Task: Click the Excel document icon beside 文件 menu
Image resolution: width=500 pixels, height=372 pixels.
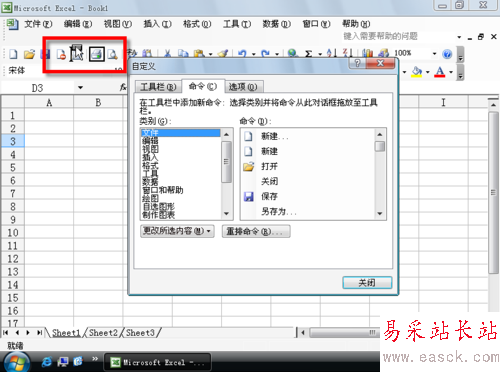Action: [13, 24]
